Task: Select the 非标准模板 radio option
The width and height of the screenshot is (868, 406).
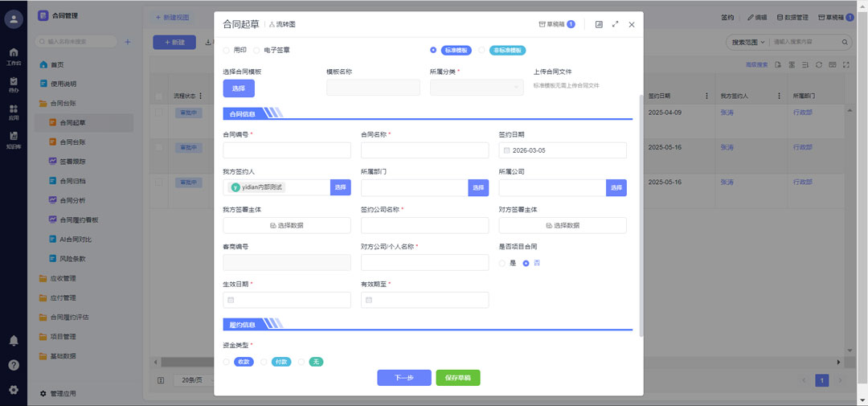Action: 482,50
